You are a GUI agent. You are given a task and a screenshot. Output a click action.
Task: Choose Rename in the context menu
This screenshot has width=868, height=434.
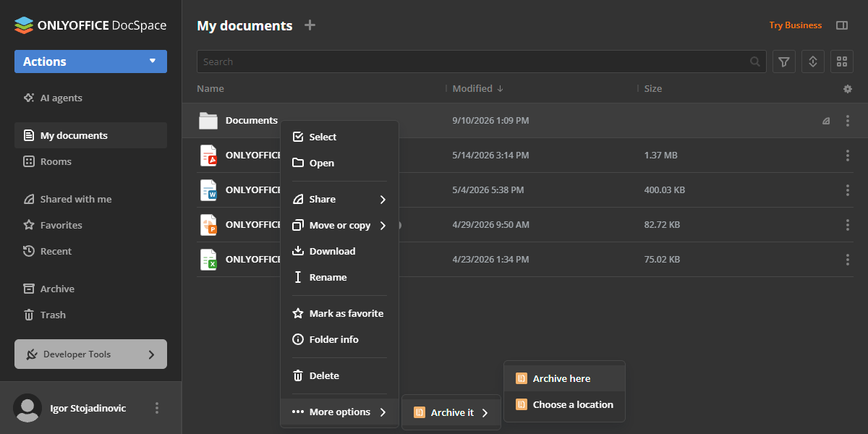coord(339,277)
